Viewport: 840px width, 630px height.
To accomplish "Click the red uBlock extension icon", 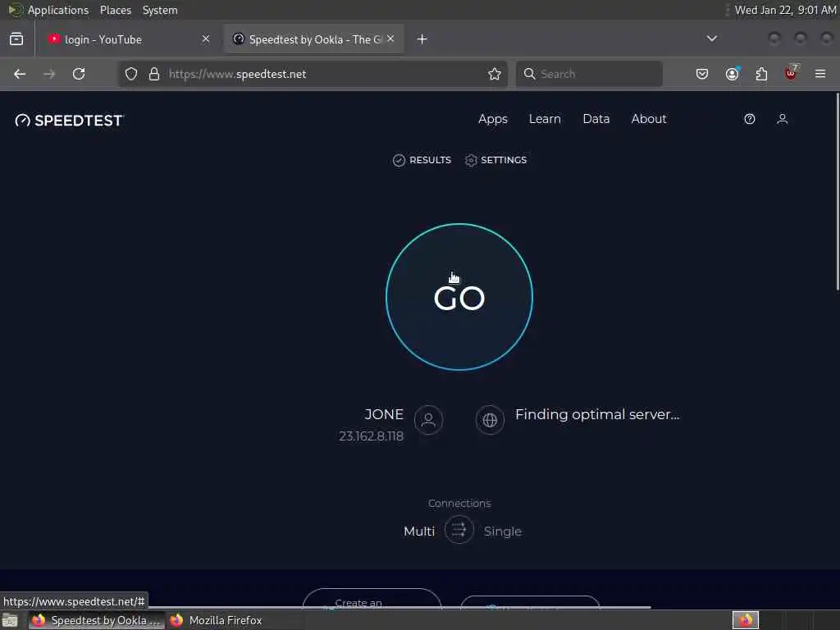I will (791, 73).
